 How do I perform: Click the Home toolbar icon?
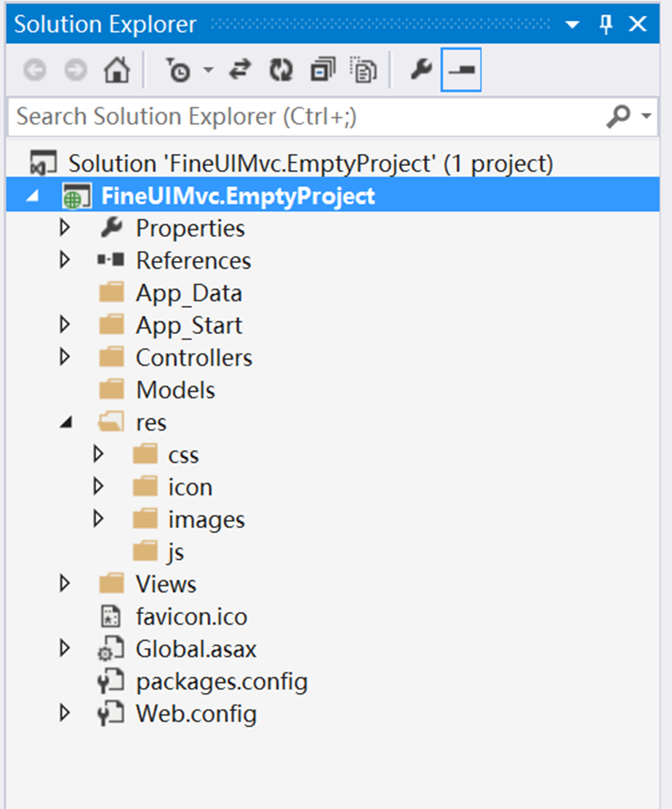click(x=116, y=70)
